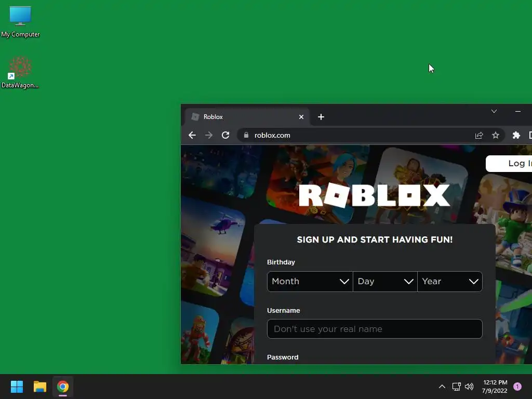This screenshot has height=399, width=532.
Task: Open a new browser tab
Action: (321, 117)
